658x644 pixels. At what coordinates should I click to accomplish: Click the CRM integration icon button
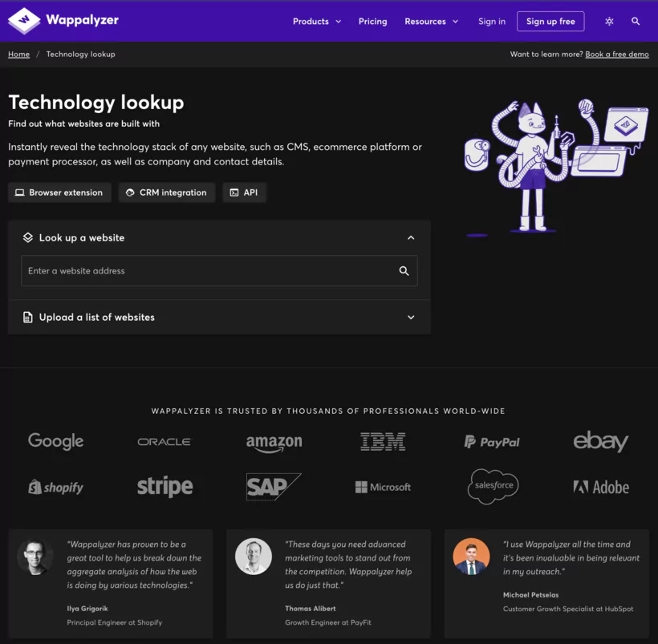point(129,192)
